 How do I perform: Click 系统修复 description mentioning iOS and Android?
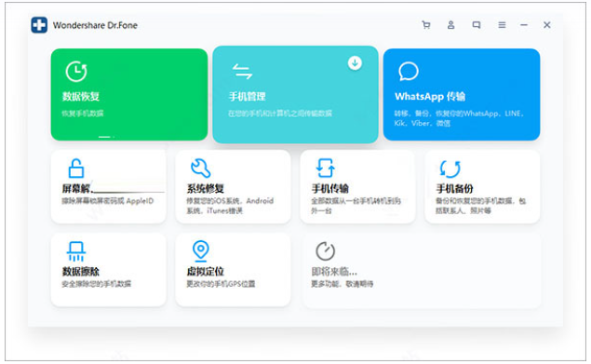click(x=230, y=206)
